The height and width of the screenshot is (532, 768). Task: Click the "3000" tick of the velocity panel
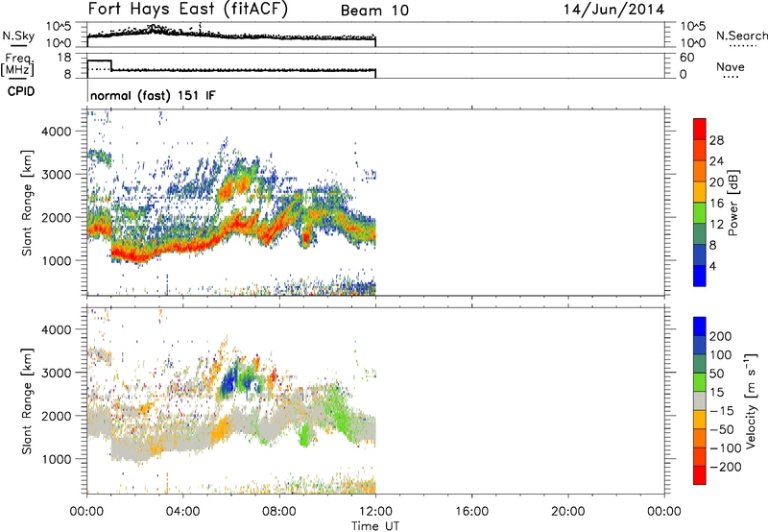coord(56,373)
